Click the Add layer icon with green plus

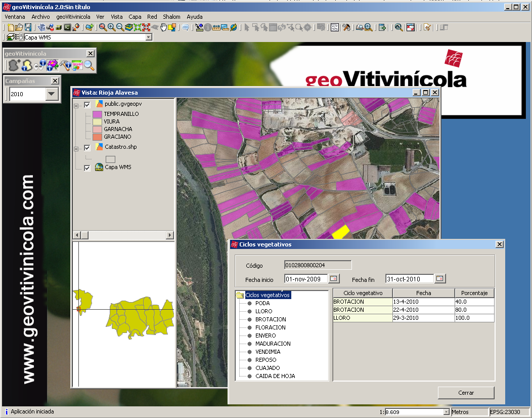click(x=90, y=27)
